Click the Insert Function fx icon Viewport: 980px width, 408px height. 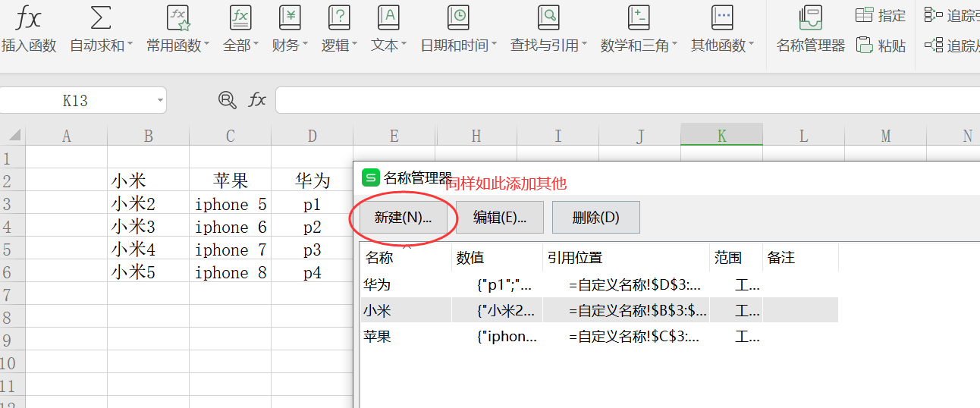pyautogui.click(x=29, y=17)
